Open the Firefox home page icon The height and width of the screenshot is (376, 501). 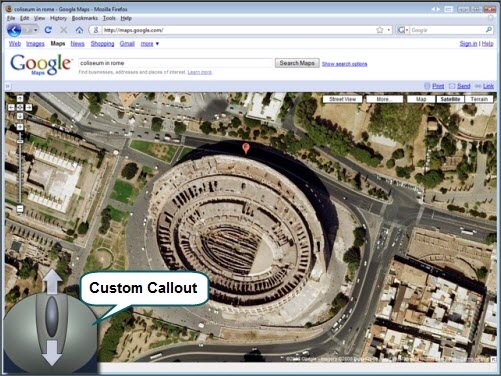coord(79,30)
